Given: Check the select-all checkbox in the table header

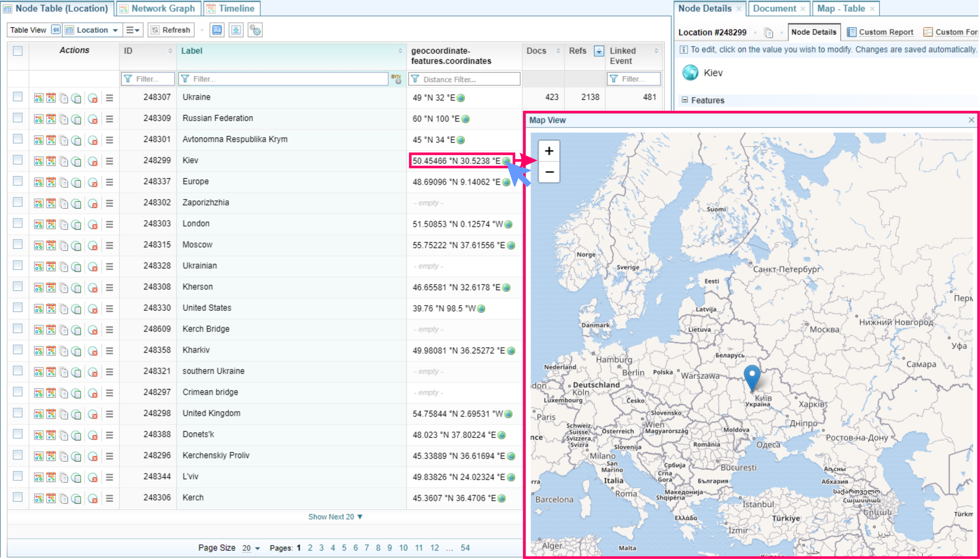Looking at the screenshot, I should click(x=18, y=51).
